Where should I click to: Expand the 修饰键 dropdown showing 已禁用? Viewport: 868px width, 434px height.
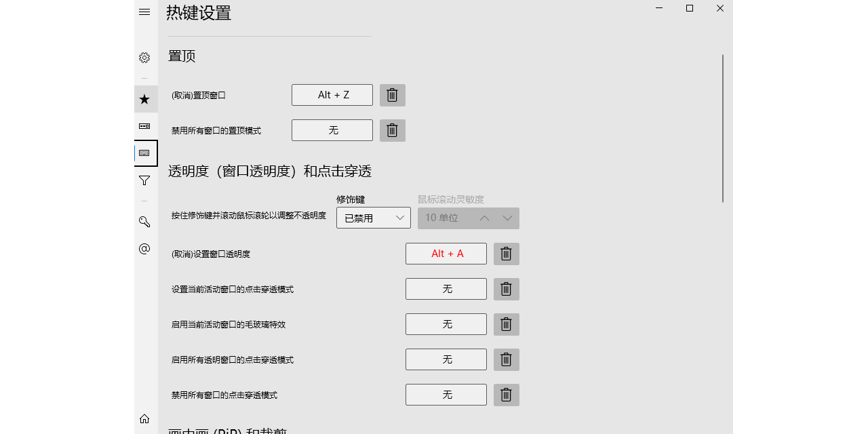[x=373, y=218]
